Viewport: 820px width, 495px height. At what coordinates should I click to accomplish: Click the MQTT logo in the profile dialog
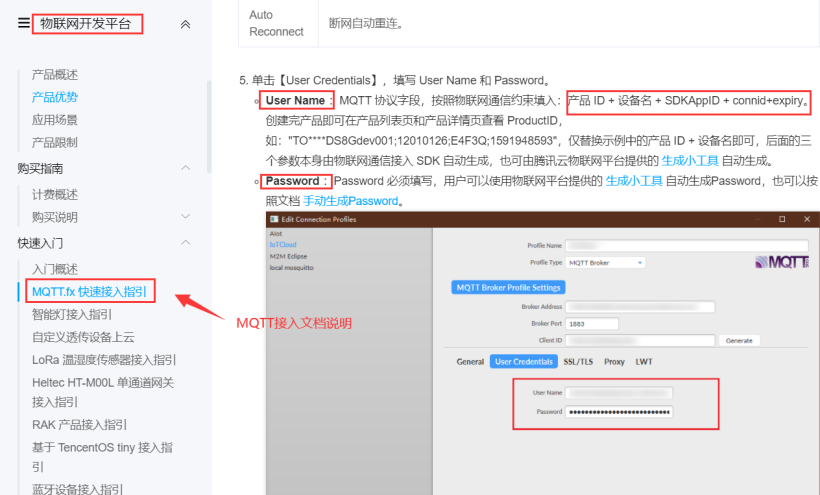click(781, 262)
